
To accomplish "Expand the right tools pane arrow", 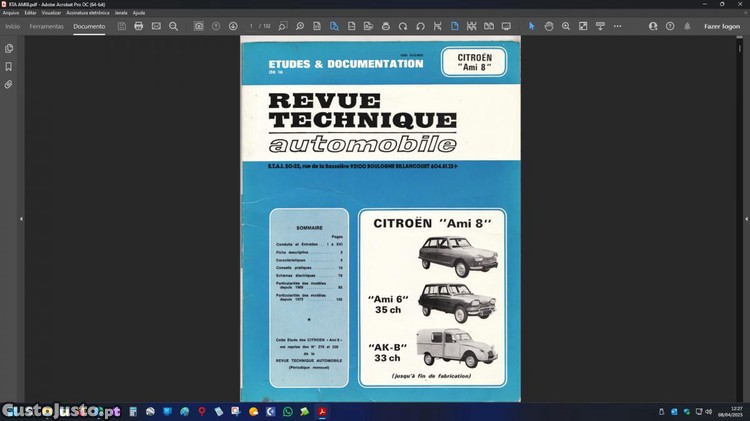I will 741,218.
